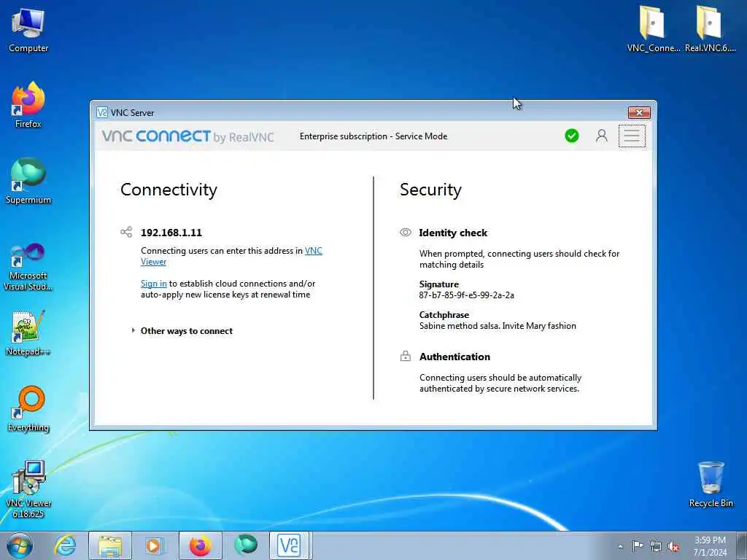This screenshot has height=560, width=747.
Task: Show hidden tray icons arrow
Action: [x=620, y=546]
